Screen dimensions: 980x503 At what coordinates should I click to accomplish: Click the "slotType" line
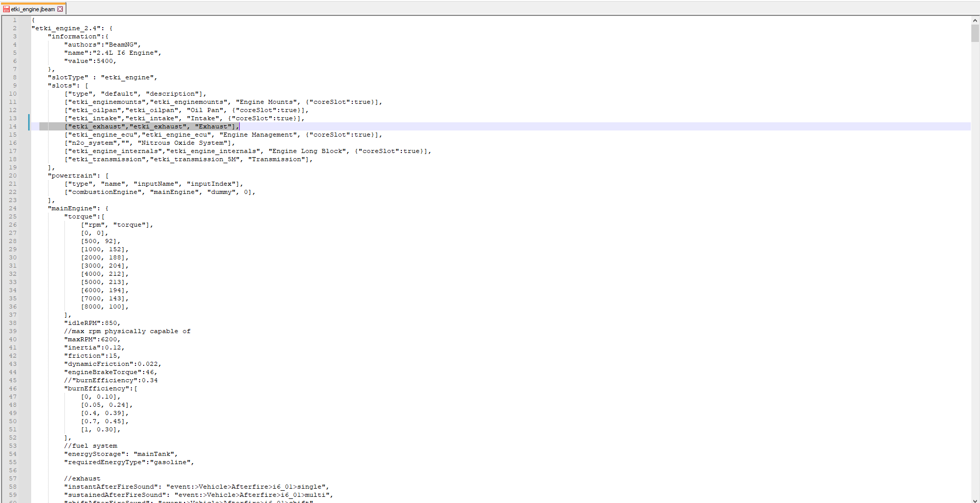(x=103, y=77)
